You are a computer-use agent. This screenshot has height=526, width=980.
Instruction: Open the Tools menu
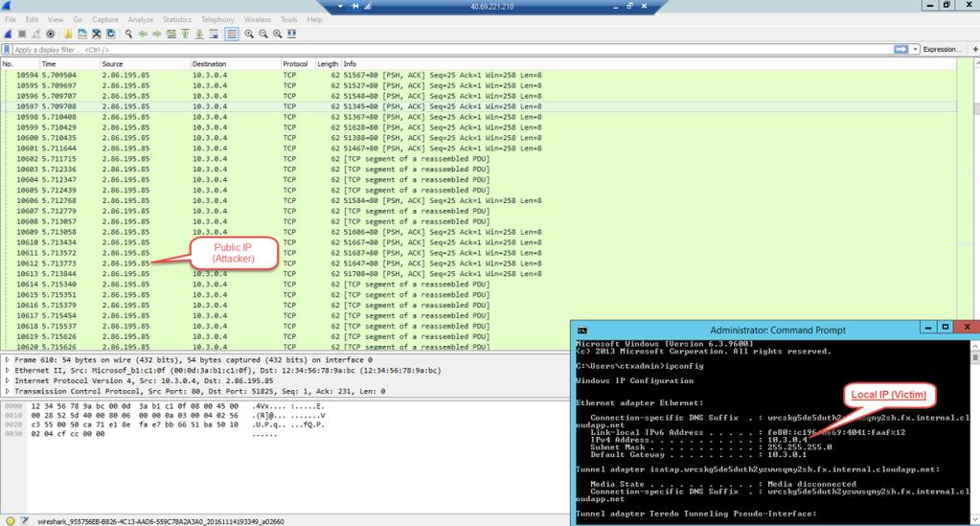point(288,19)
